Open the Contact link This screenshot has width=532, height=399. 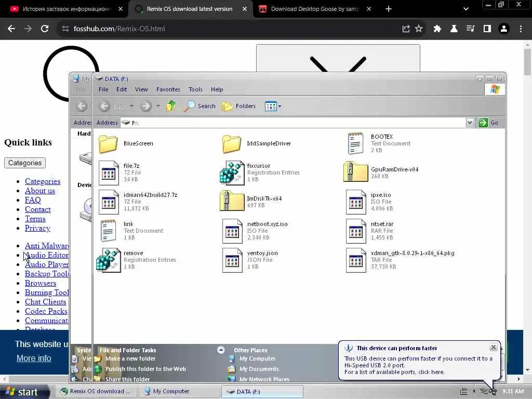pos(37,210)
